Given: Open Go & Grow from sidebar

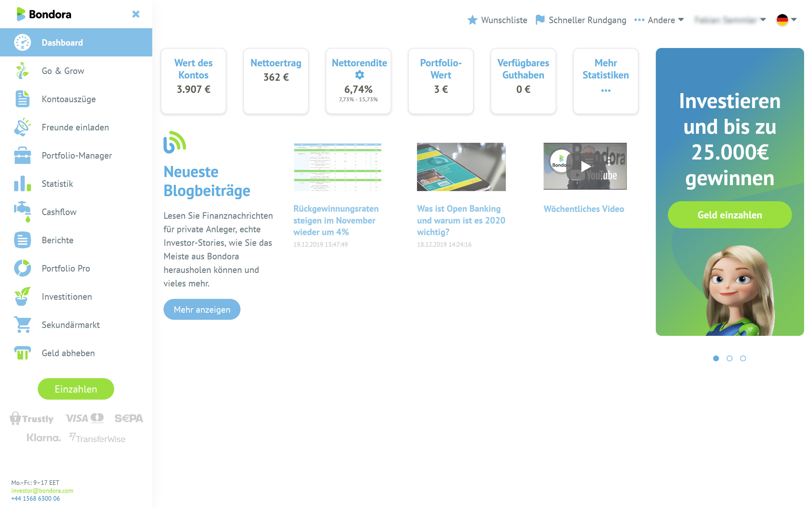Looking at the screenshot, I should pos(76,71).
